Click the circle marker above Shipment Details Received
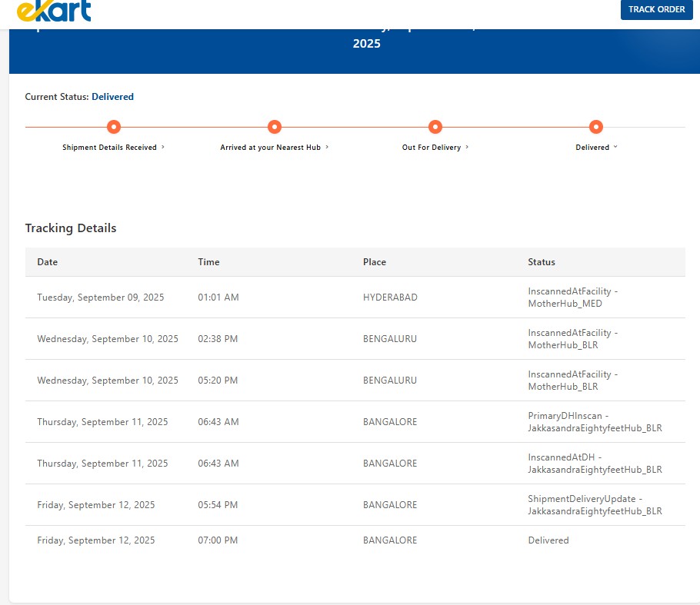Image resolution: width=700 pixels, height=605 pixels. click(x=114, y=127)
